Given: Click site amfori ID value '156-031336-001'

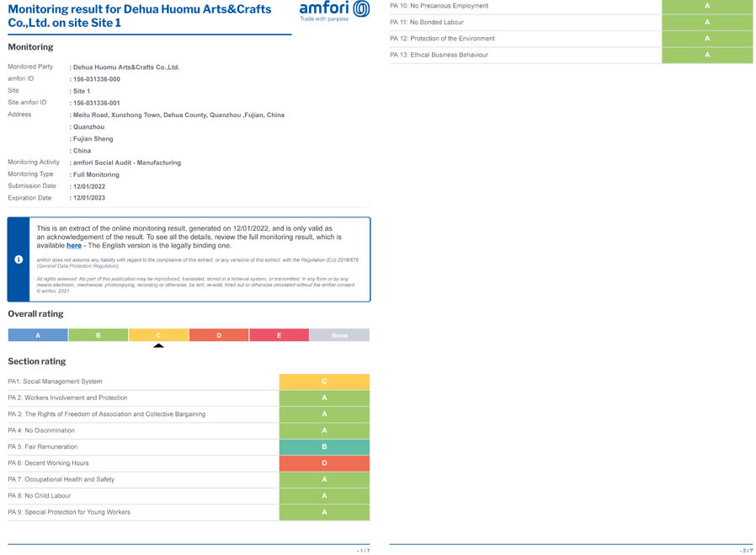Looking at the screenshot, I should point(97,104).
